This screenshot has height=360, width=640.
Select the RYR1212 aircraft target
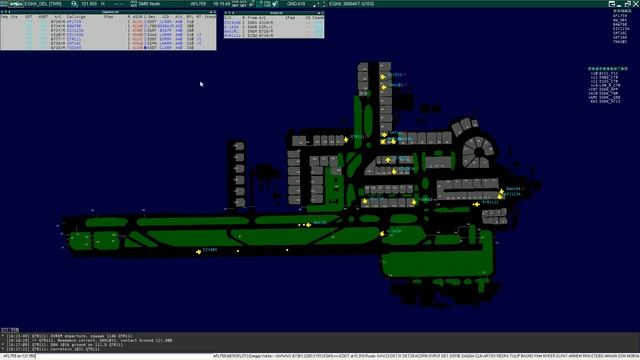click(476, 204)
